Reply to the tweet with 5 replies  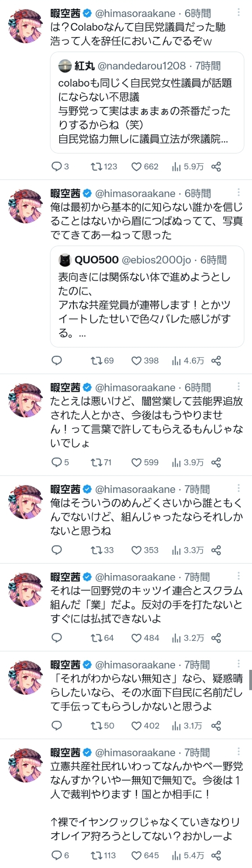(57, 462)
